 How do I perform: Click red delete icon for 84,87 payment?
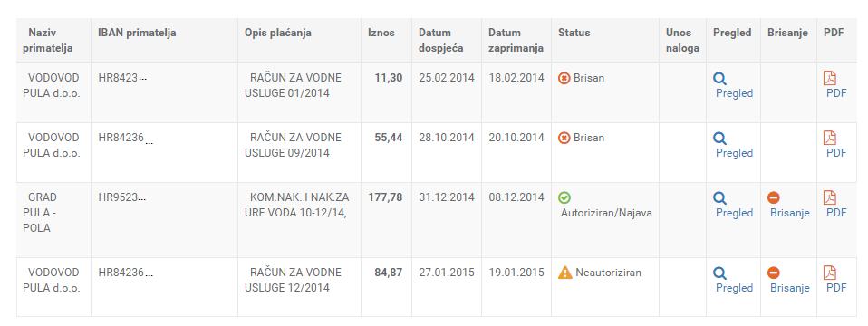pyautogui.click(x=774, y=273)
